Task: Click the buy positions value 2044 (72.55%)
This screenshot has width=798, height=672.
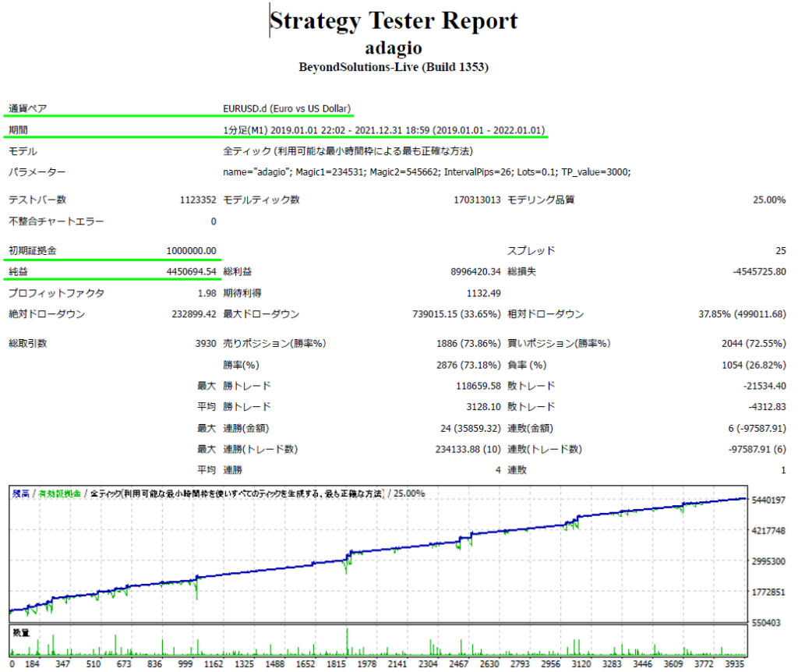Action: (x=754, y=344)
